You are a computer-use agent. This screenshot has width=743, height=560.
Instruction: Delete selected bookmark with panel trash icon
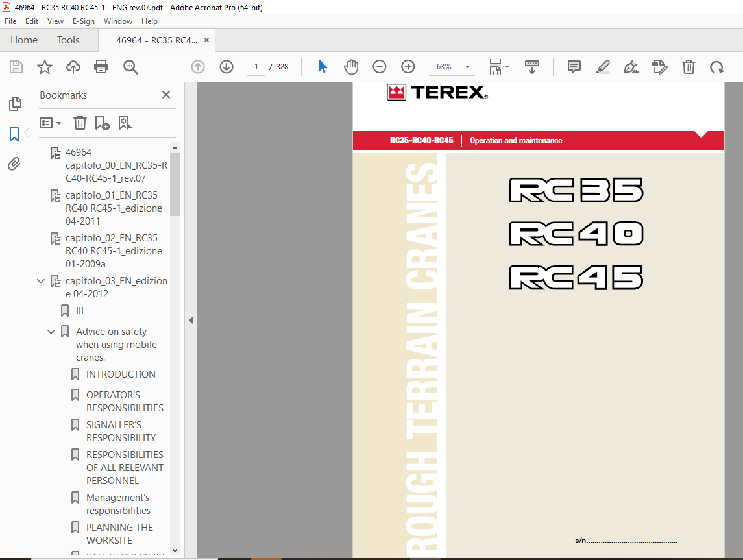point(80,123)
